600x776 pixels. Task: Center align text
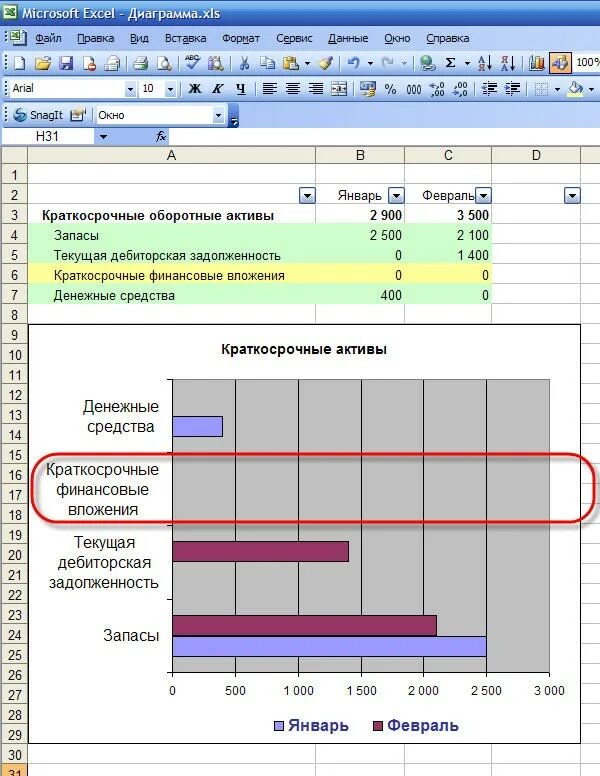coord(293,89)
